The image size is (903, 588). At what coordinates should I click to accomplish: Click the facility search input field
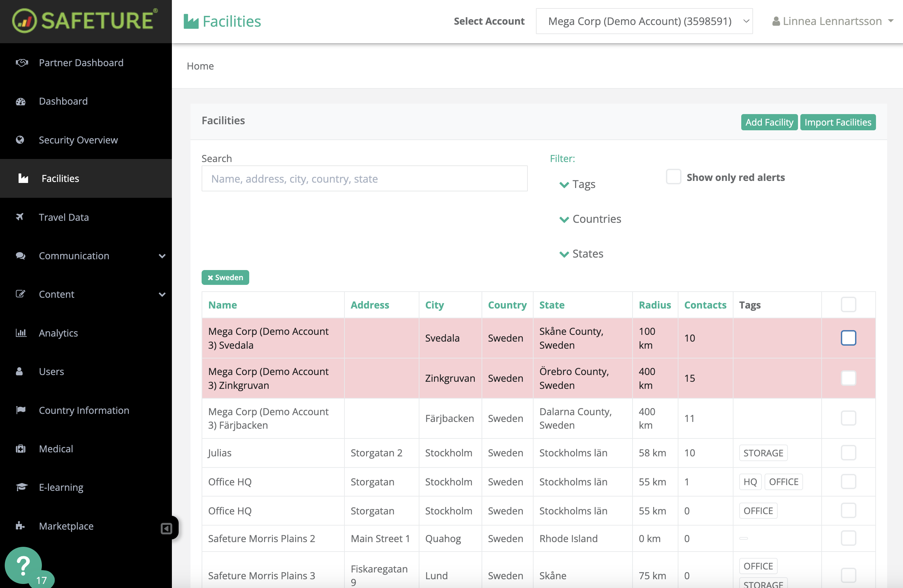[x=364, y=179]
